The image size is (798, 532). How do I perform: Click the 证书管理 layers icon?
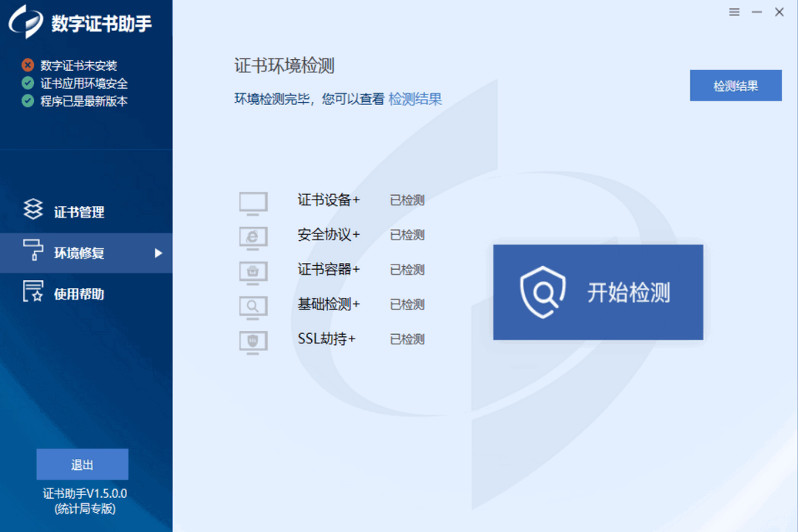(x=33, y=209)
